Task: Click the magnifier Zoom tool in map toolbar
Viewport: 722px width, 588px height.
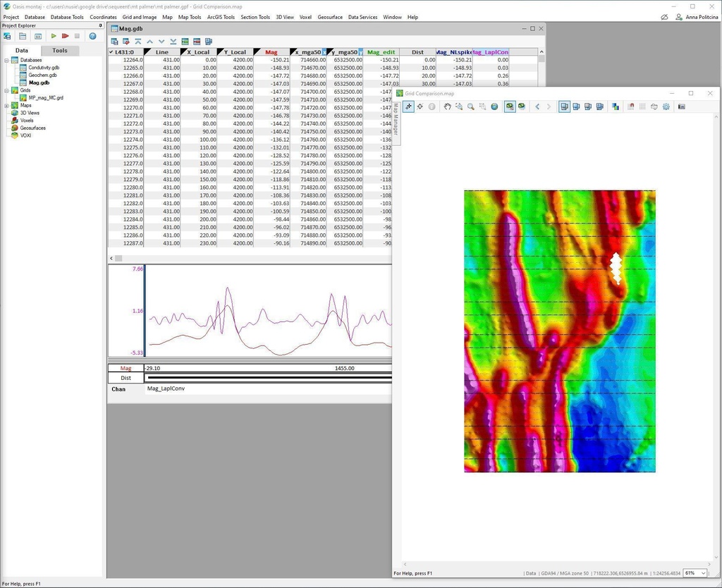Action: click(470, 106)
